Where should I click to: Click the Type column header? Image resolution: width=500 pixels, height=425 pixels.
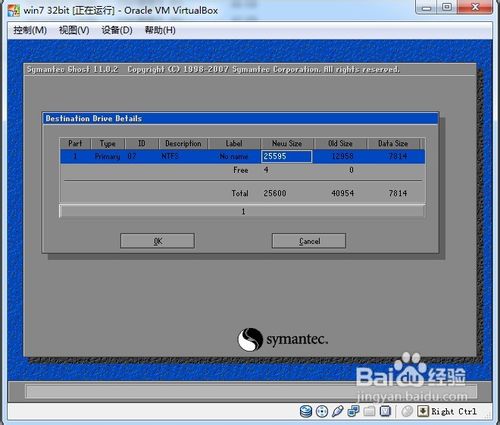(107, 143)
